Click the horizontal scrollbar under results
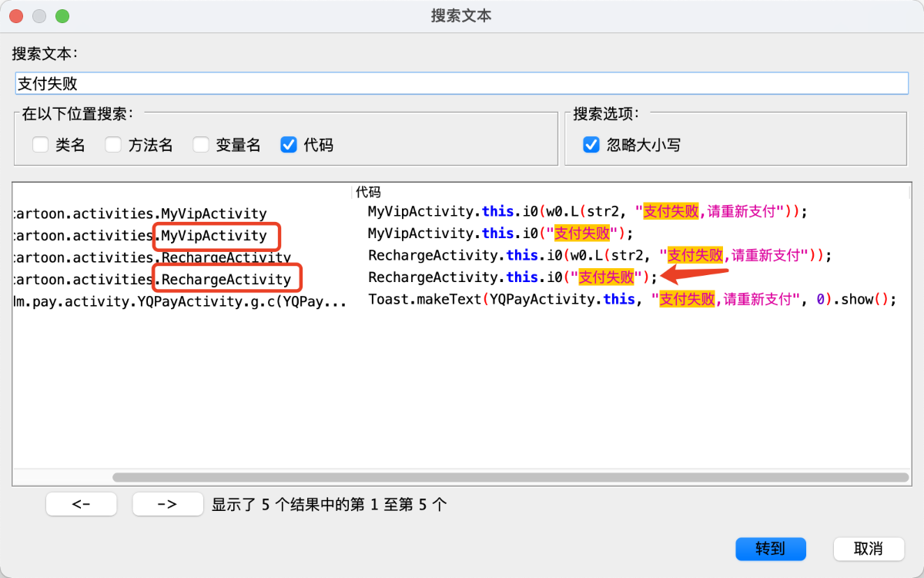Screen dimensions: 924x578 pyautogui.click(x=510, y=477)
